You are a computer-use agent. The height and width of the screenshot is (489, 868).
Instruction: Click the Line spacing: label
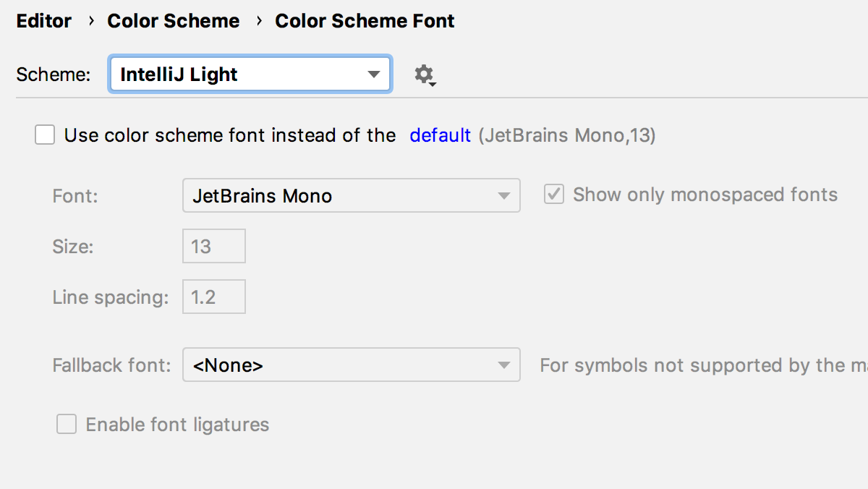click(x=110, y=297)
